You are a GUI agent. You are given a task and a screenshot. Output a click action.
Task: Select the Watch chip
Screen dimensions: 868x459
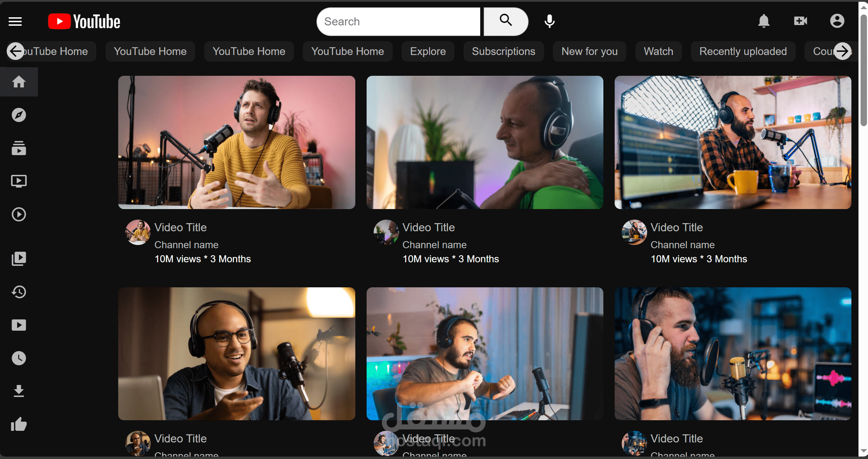[658, 51]
